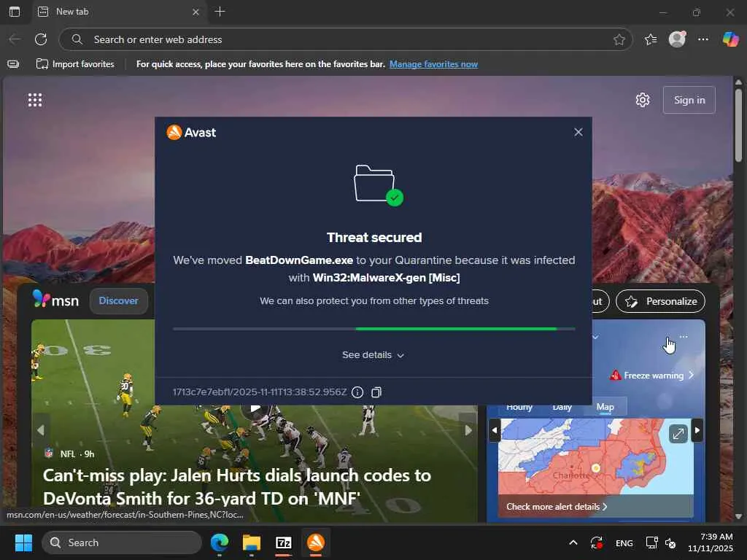
Task: Open Avast from taskbar
Action: pyautogui.click(x=315, y=542)
